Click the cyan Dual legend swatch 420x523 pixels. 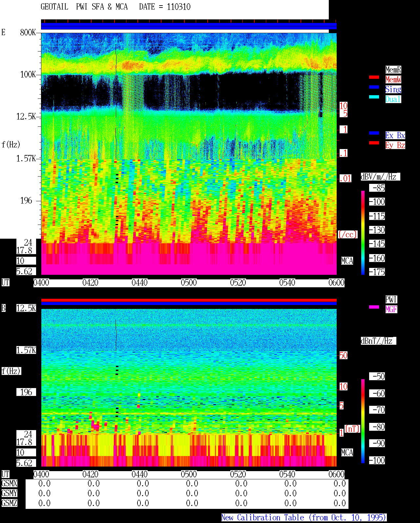pyautogui.click(x=374, y=97)
